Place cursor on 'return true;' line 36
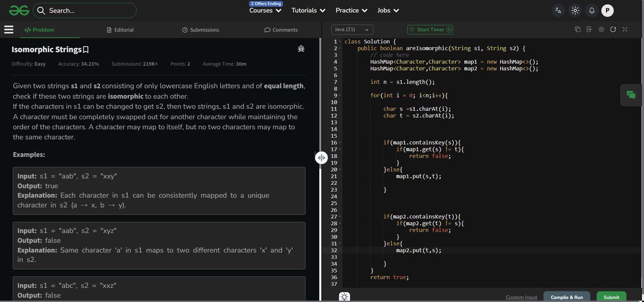This screenshot has height=302, width=644. tap(389, 277)
